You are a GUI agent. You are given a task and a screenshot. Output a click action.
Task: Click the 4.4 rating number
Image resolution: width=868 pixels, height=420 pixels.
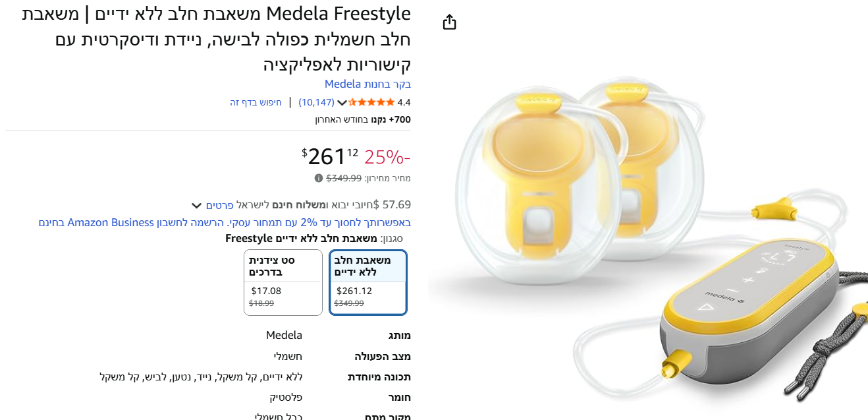[x=404, y=102]
